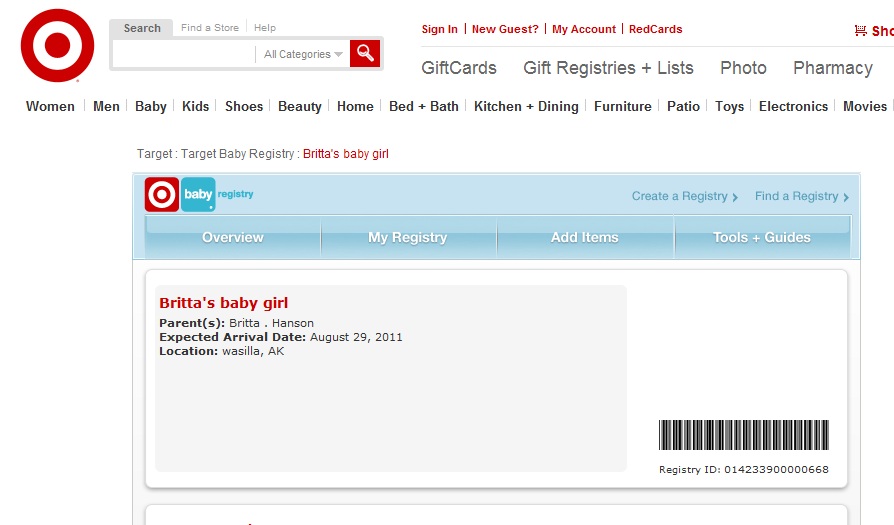Click the Parent(s) Britta . Hanson text
The height and width of the screenshot is (525, 894).
tap(236, 323)
